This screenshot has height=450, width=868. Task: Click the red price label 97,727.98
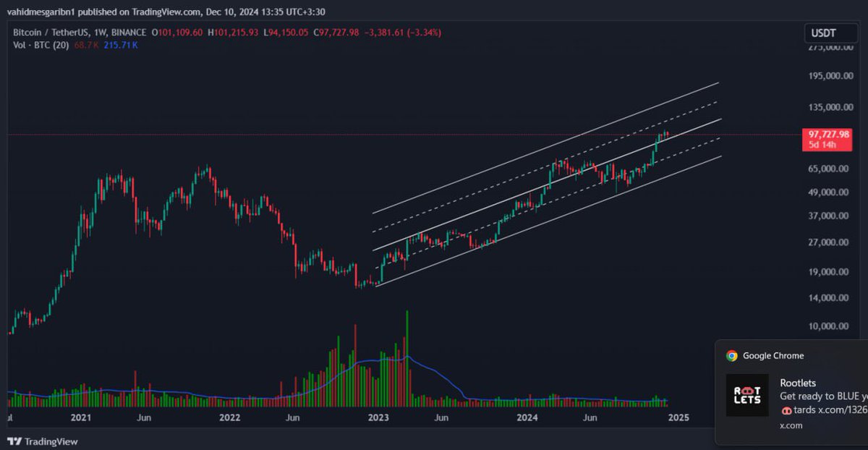[x=827, y=133]
